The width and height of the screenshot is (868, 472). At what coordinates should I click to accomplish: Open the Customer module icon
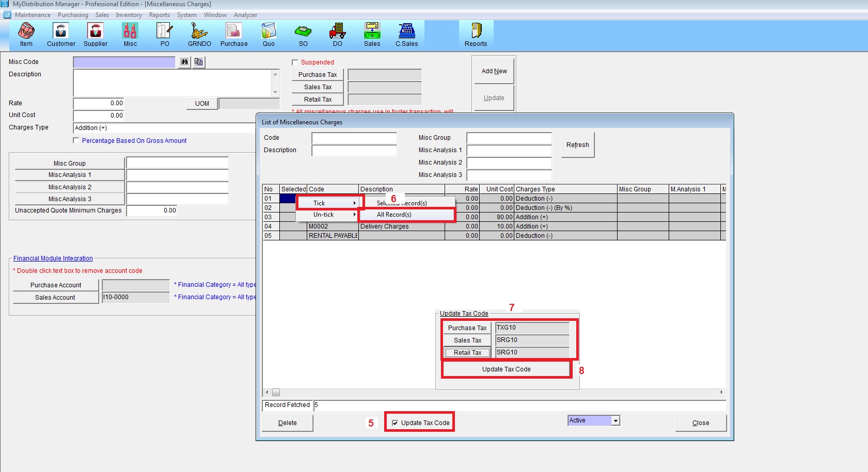pos(61,35)
